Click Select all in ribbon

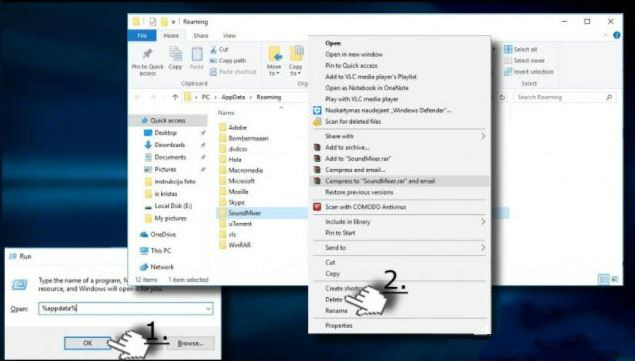tap(520, 49)
